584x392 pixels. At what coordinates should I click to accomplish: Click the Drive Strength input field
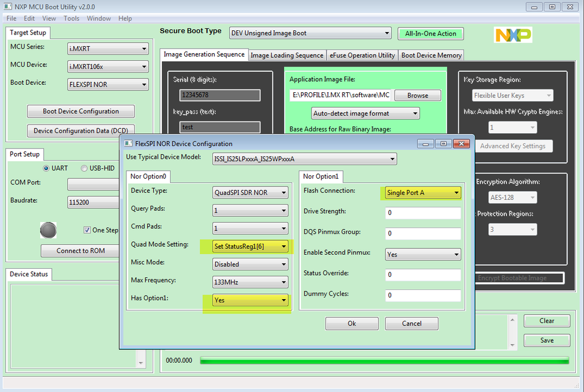(423, 213)
